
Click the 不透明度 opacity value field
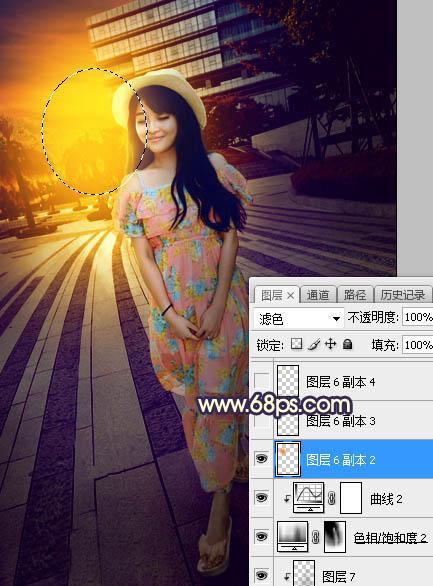coord(418,317)
